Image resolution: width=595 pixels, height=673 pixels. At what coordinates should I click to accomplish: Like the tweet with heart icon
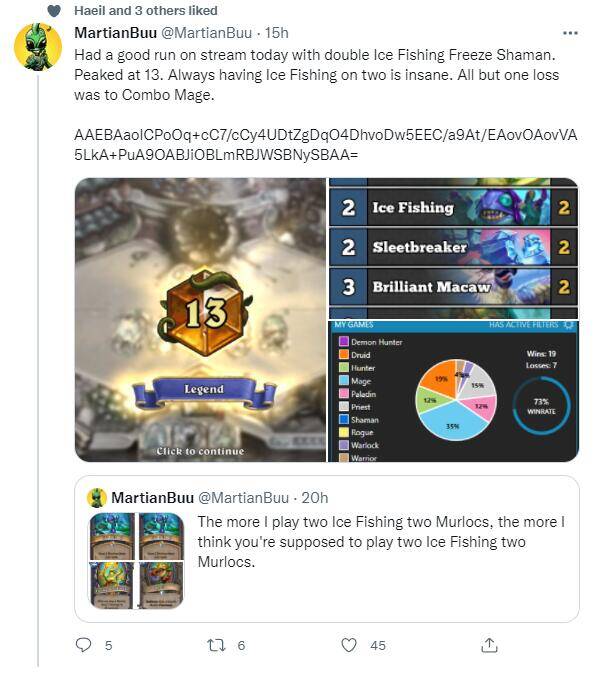point(349,645)
